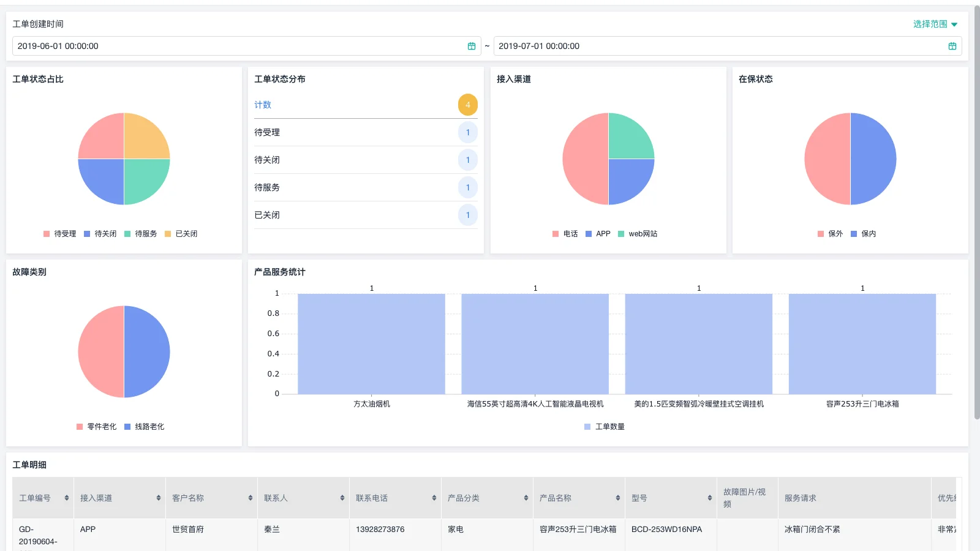The image size is (980, 551).
Task: Click inside the start date input field
Action: coord(184,45)
